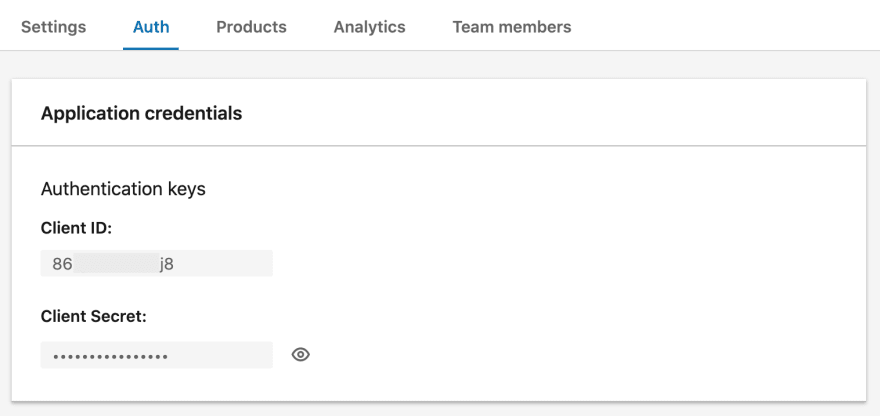Viewport: 880px width, 416px height.
Task: Click the Client ID label
Action: (77, 228)
